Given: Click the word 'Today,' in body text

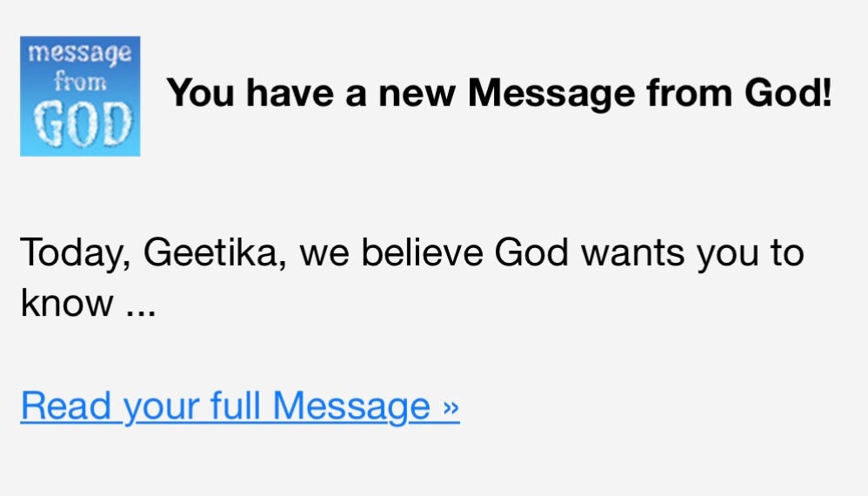Looking at the screenshot, I should [x=76, y=254].
